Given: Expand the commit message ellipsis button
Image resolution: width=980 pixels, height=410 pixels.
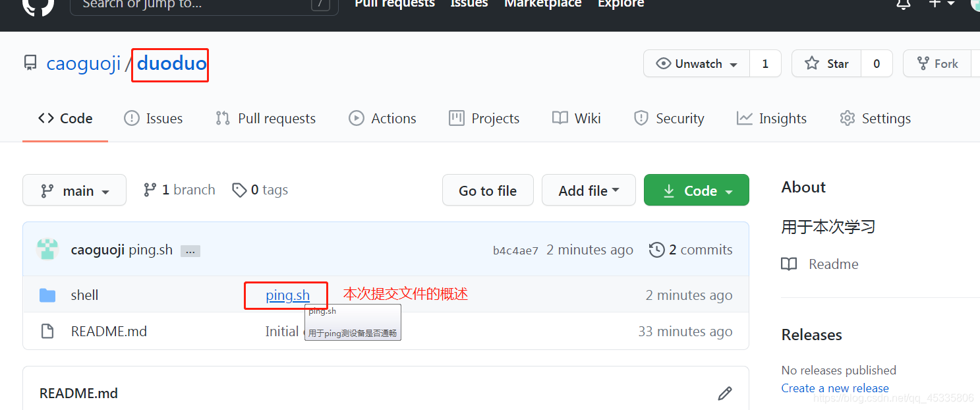Looking at the screenshot, I should (190, 251).
